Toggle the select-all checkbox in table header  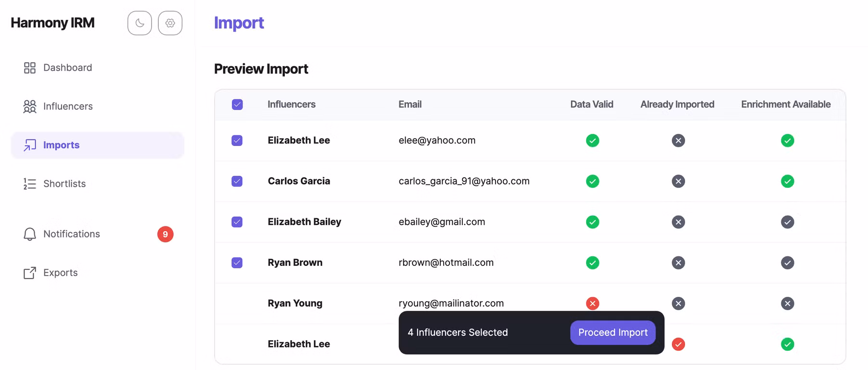(x=237, y=104)
